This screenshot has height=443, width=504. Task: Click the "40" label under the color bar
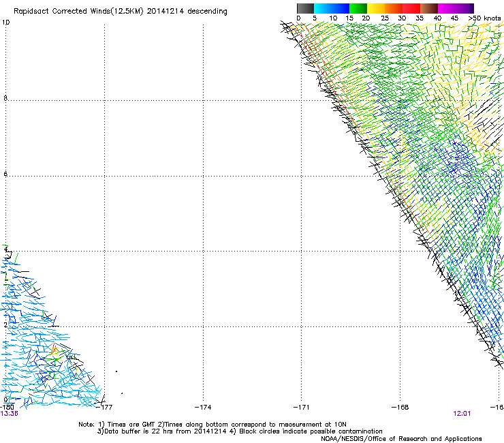pyautogui.click(x=437, y=18)
